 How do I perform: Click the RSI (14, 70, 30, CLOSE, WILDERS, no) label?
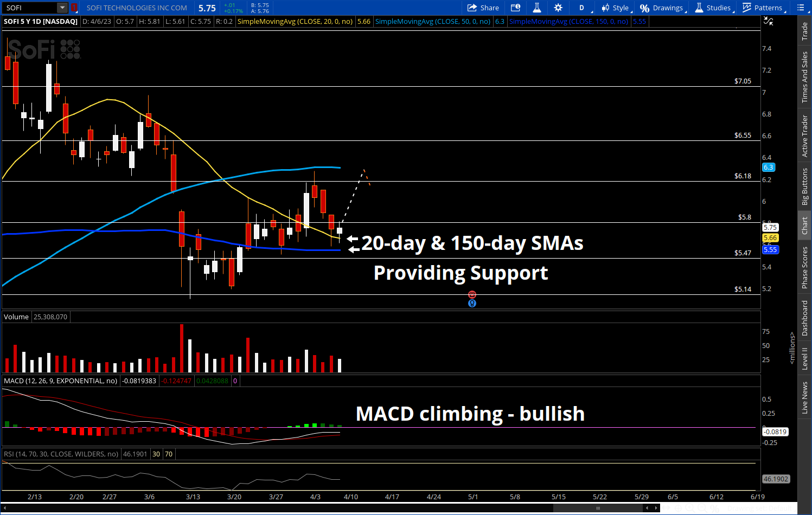(x=61, y=454)
